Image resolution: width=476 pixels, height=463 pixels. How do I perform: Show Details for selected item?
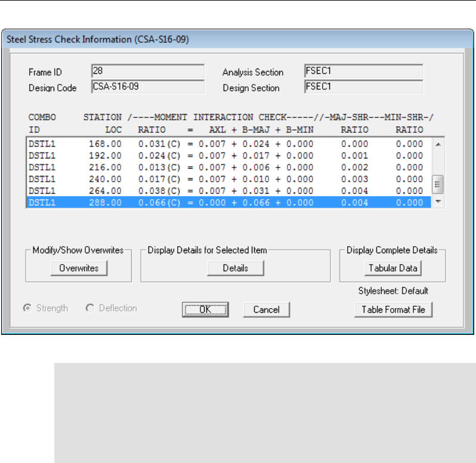[236, 268]
